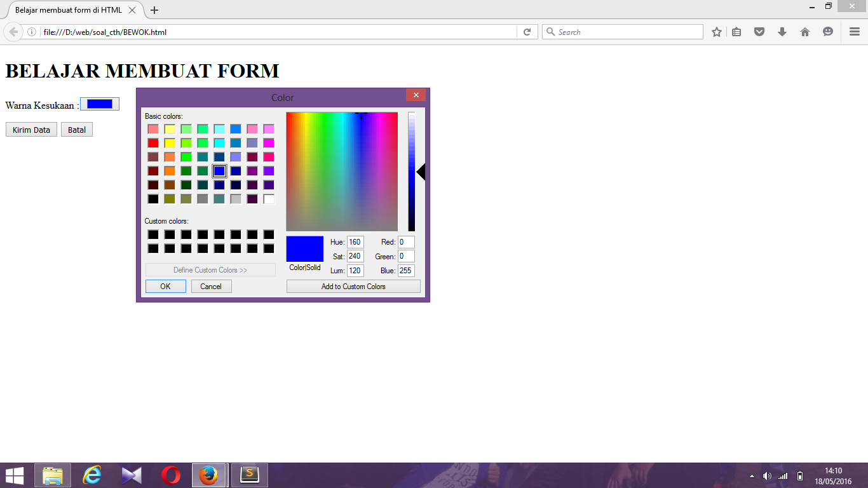Open a new browser tab
Image resolution: width=868 pixels, height=488 pixels.
[154, 10]
